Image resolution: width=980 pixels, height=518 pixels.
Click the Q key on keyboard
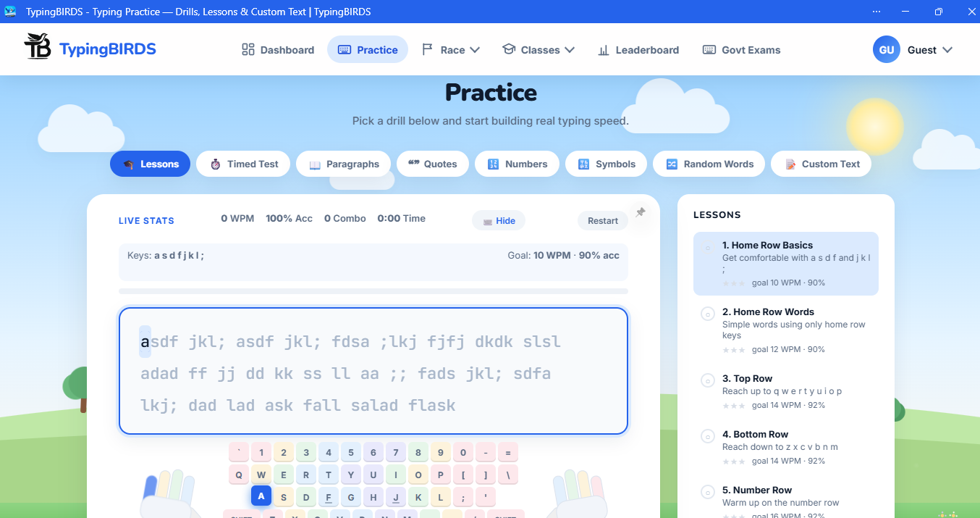click(239, 475)
